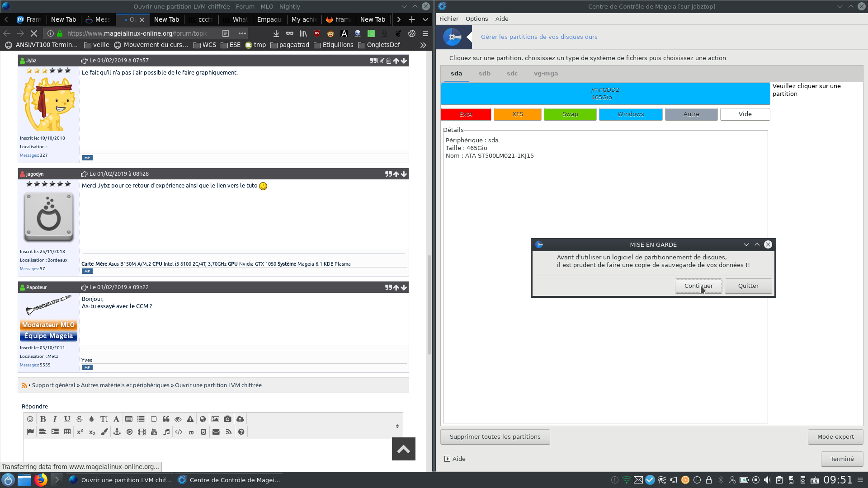868x488 pixels.
Task: Insert a YouTube video via editor icon
Action: tap(154, 432)
